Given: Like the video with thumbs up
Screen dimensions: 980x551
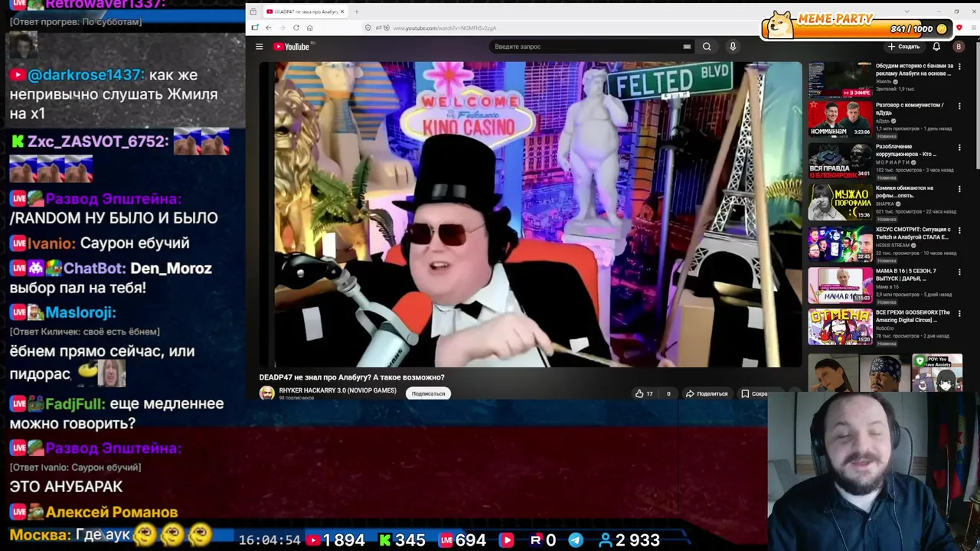Looking at the screenshot, I should point(643,393).
